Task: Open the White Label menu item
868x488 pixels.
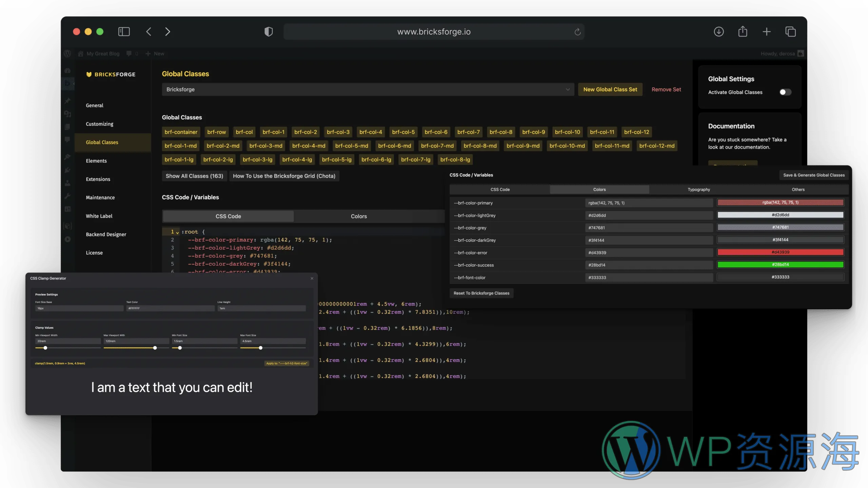Action: (x=99, y=216)
